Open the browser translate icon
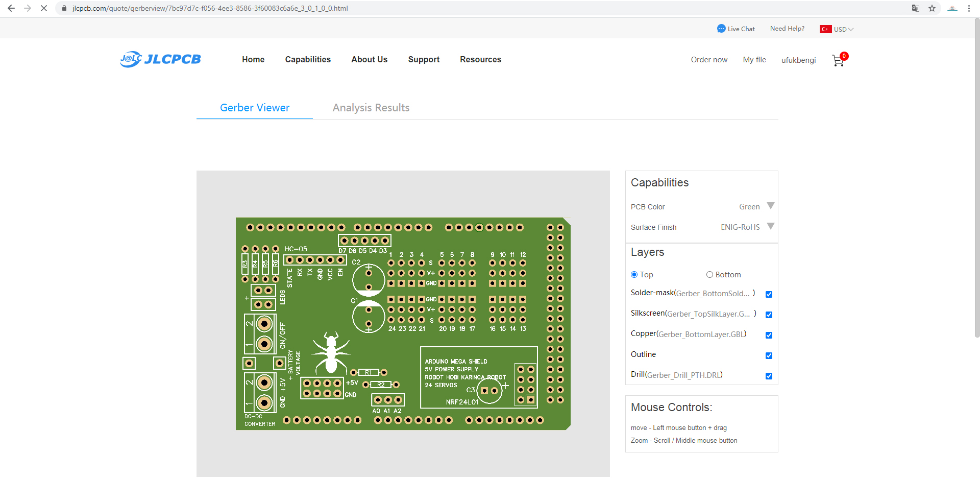 916,8
